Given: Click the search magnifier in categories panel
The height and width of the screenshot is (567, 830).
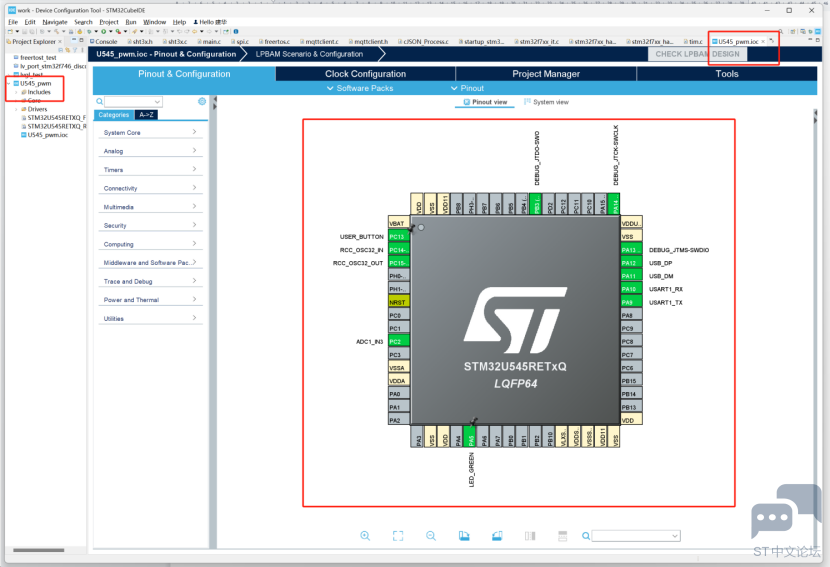Looking at the screenshot, I should (x=100, y=102).
